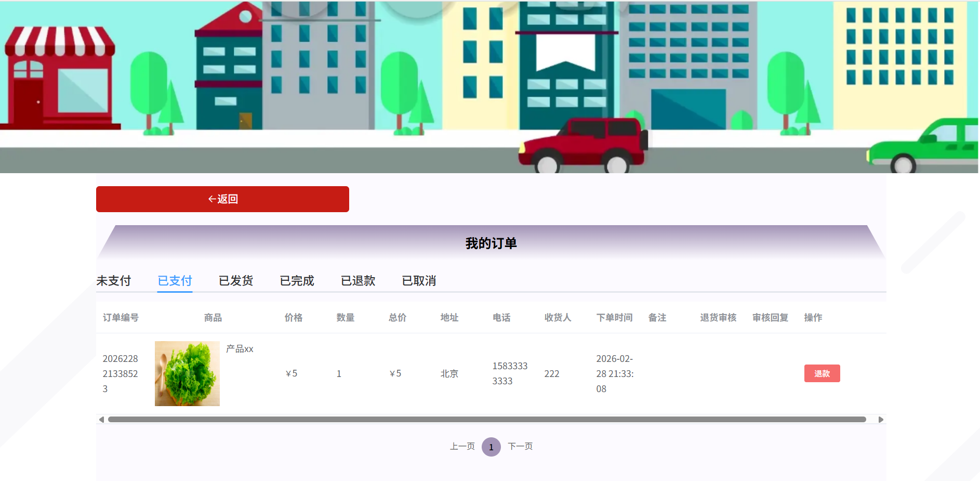Viewport: 980px width, 481px height.
Task: Switch to the 已完成 tab
Action: [x=297, y=281]
